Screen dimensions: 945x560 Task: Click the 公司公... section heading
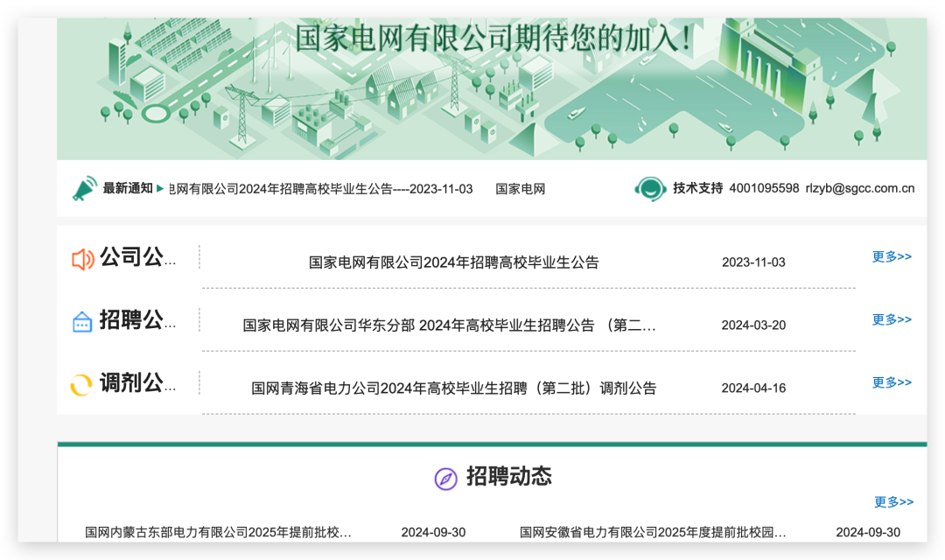point(138,257)
